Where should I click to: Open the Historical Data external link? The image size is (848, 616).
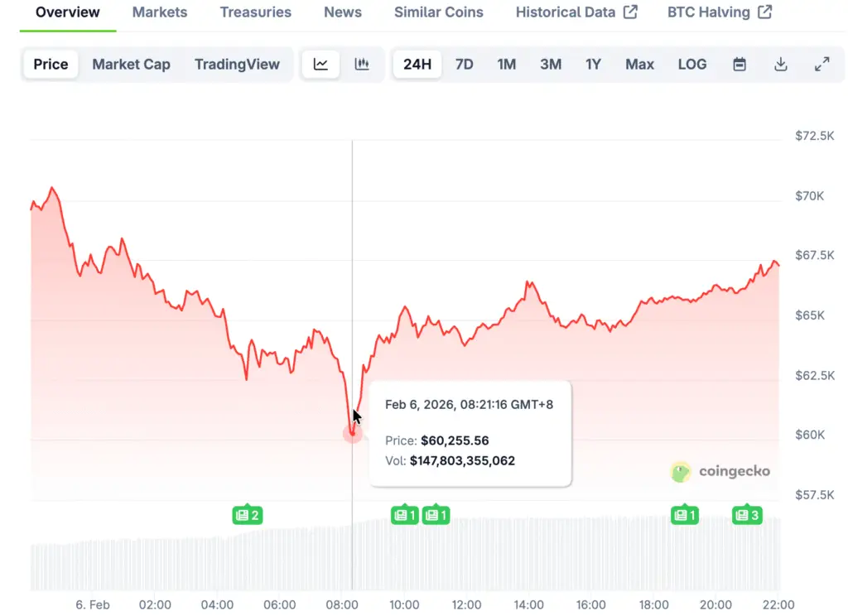click(576, 12)
